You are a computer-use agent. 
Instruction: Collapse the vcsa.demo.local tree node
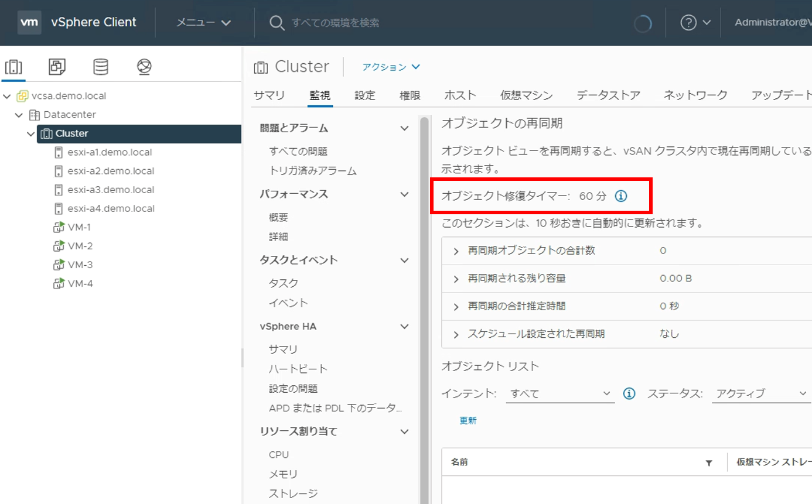(7, 96)
